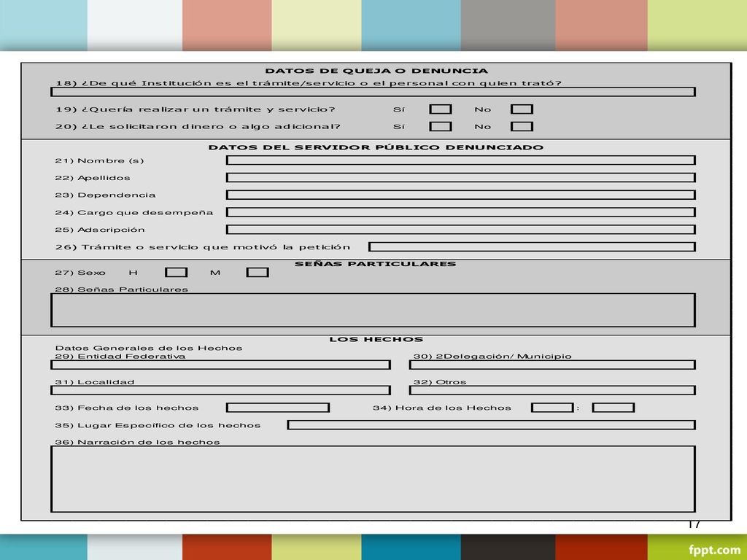The height and width of the screenshot is (560, 747).
Task: Click the DATOS DEL SERVIDOR PÚBLICO DENUNCIADO heading
Action: point(376,147)
